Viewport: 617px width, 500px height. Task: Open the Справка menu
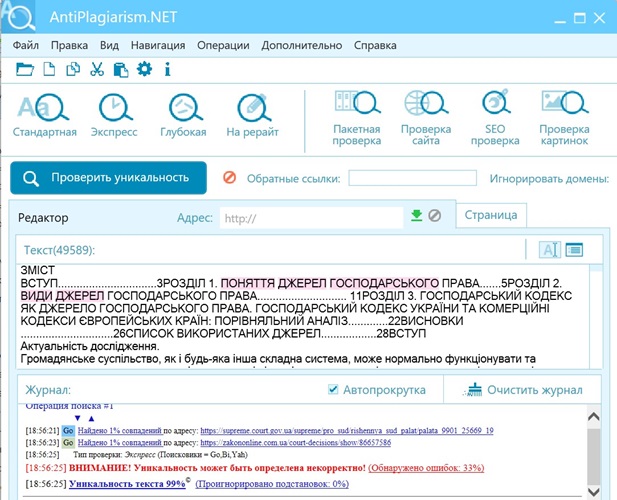click(375, 45)
